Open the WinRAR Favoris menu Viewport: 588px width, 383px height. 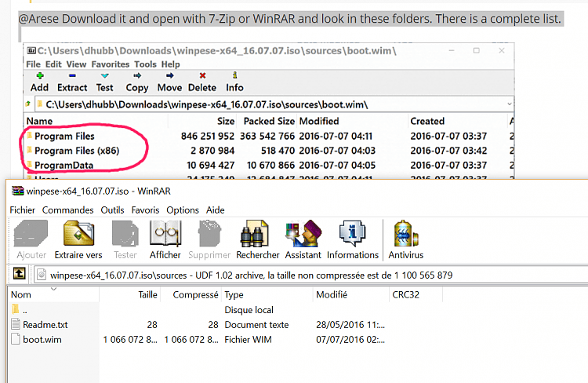(x=145, y=210)
